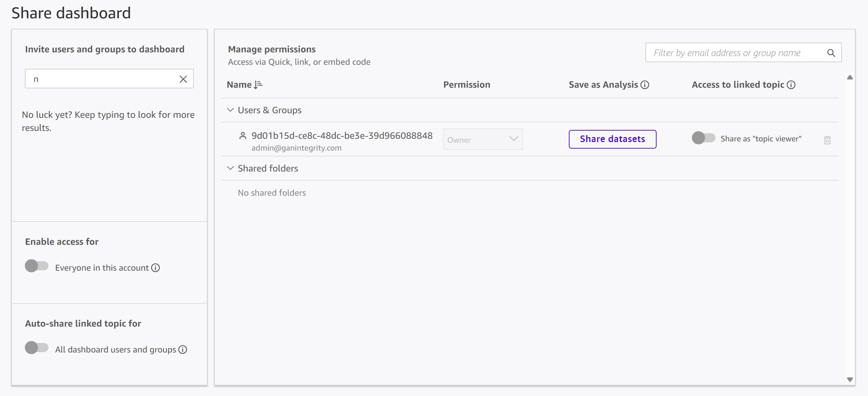
Task: Sort by Name column sort icon
Action: pyautogui.click(x=258, y=84)
